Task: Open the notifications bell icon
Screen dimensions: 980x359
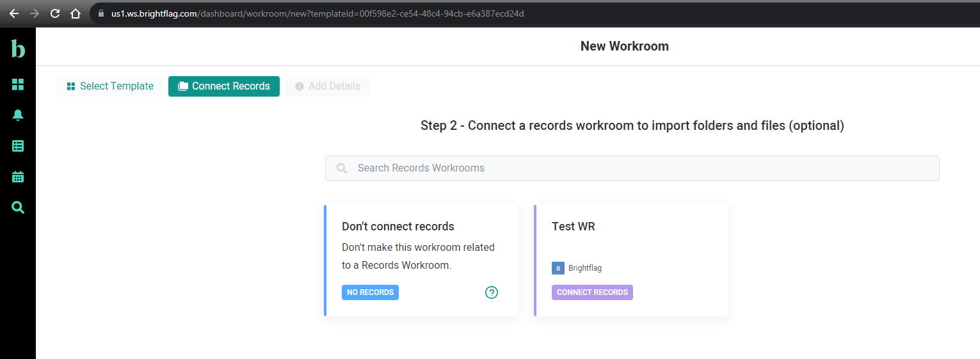Action: 18,115
